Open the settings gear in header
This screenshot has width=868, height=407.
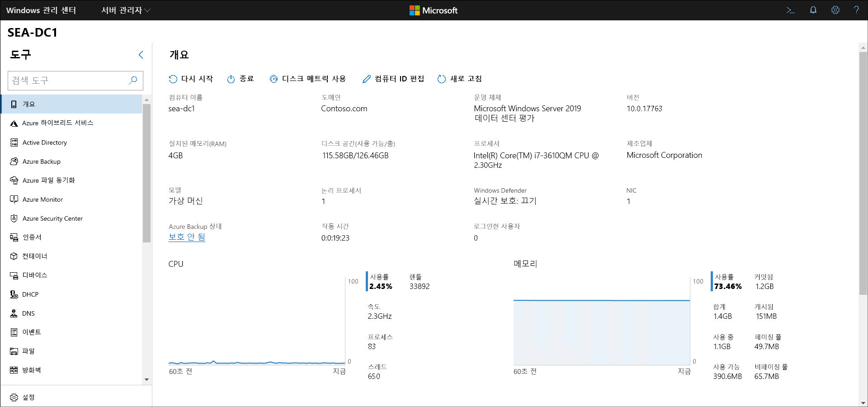(835, 10)
